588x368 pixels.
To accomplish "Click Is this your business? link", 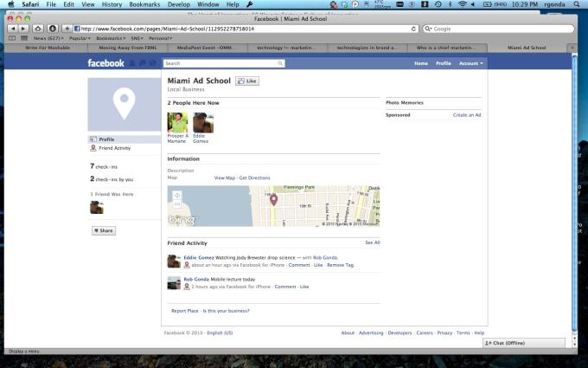I will [227, 311].
